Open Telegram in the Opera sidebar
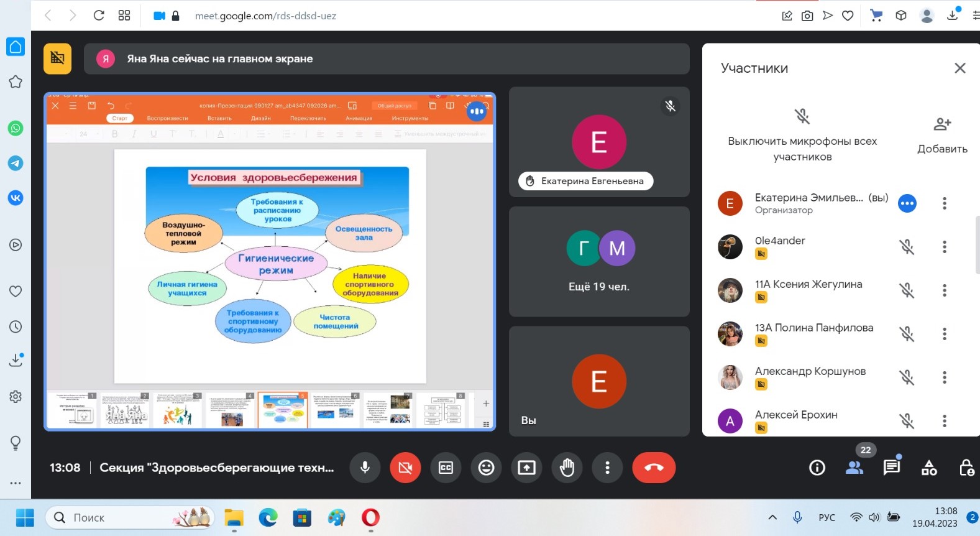 point(16,163)
